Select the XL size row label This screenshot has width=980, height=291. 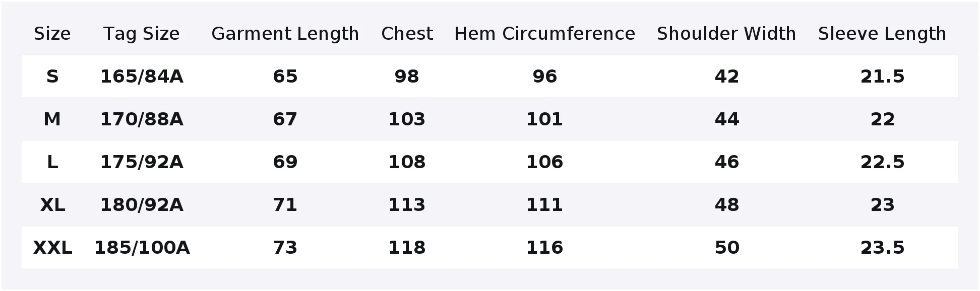[x=52, y=205]
